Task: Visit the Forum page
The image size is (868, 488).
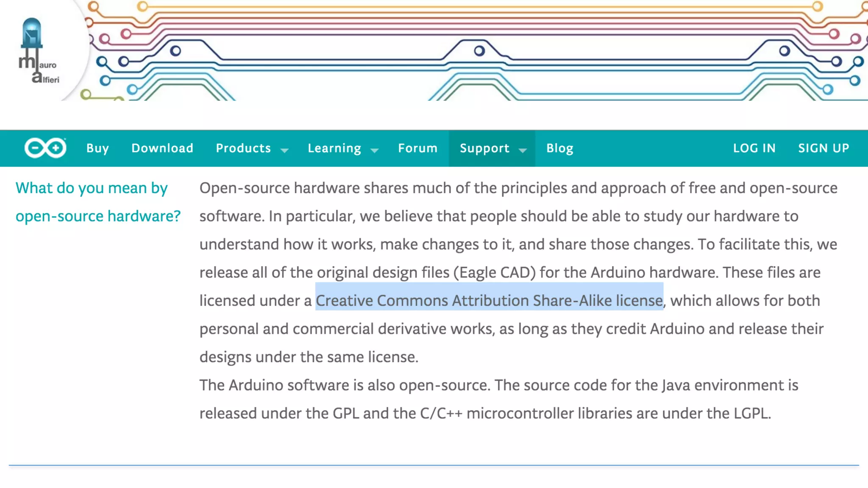Action: [417, 148]
